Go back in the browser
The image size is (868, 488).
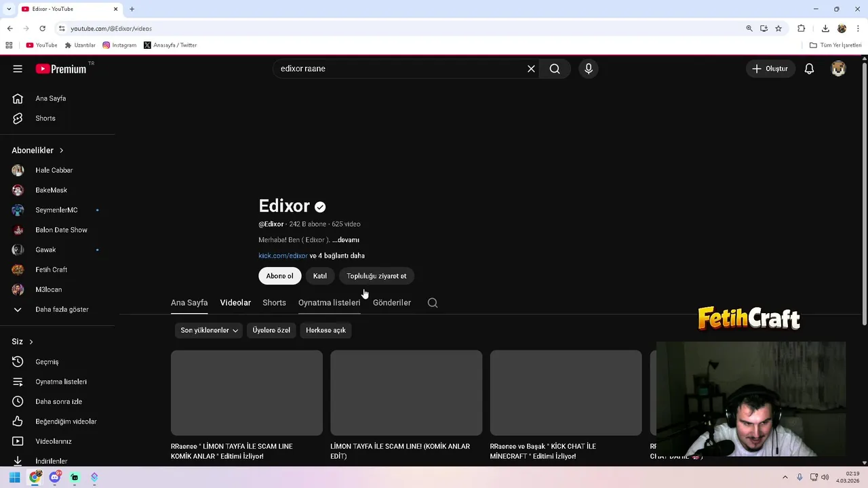pyautogui.click(x=9, y=28)
